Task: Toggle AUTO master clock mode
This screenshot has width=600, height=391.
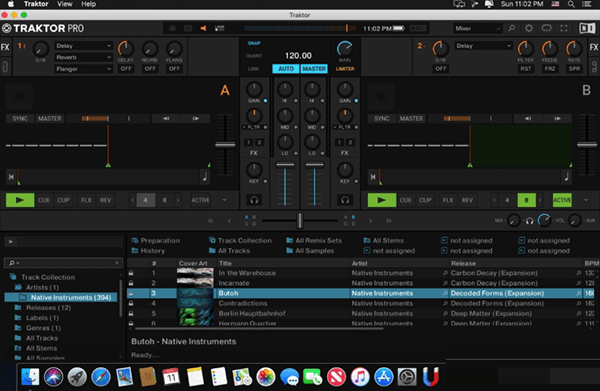Action: pyautogui.click(x=286, y=69)
